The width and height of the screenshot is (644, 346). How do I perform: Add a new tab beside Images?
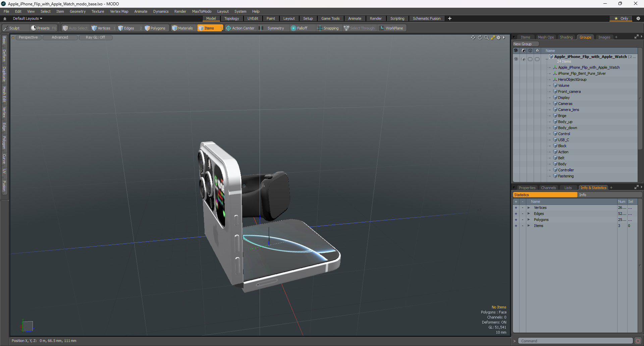[616, 37]
